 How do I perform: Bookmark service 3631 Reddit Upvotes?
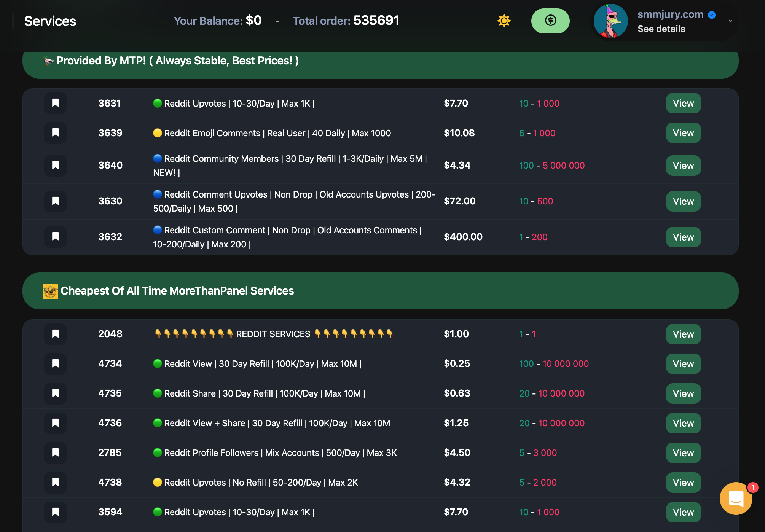click(56, 103)
